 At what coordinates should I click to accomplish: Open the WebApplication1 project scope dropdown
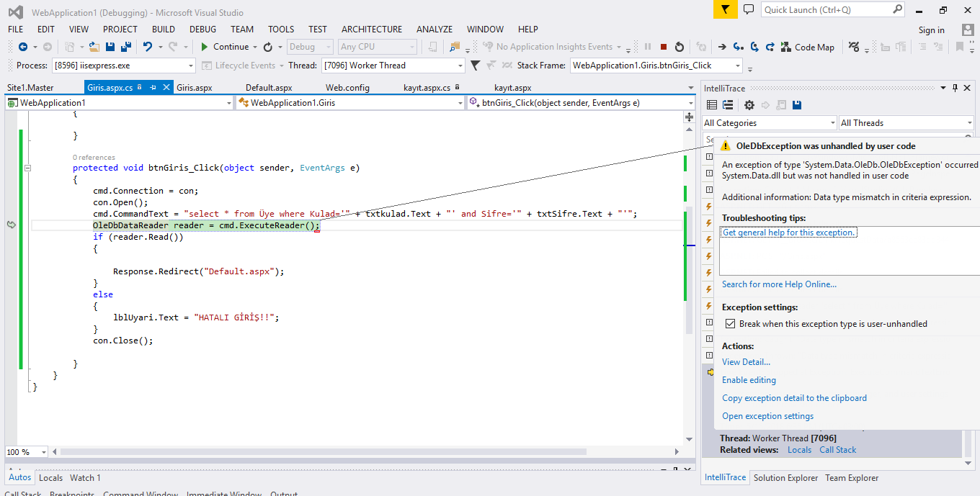pyautogui.click(x=119, y=103)
